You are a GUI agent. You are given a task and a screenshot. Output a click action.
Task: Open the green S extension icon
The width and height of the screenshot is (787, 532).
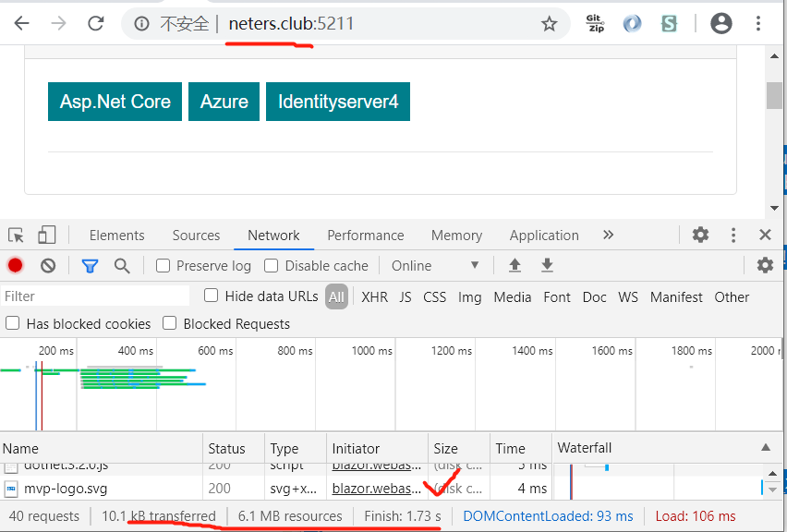[669, 24]
